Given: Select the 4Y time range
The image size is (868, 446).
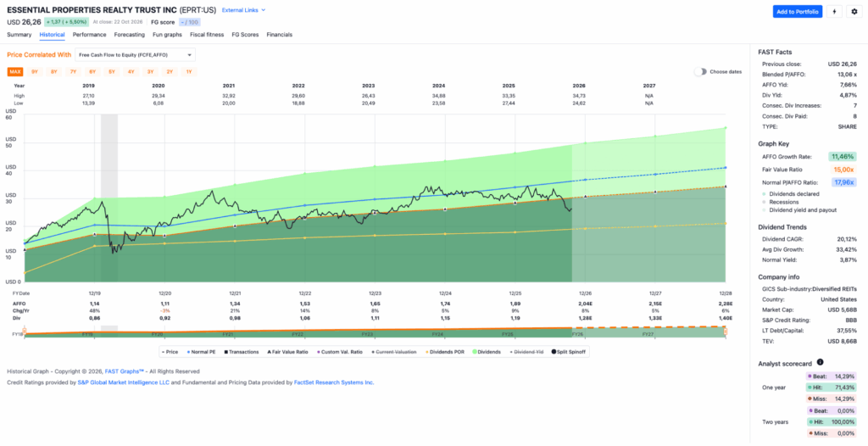Looking at the screenshot, I should (131, 71).
